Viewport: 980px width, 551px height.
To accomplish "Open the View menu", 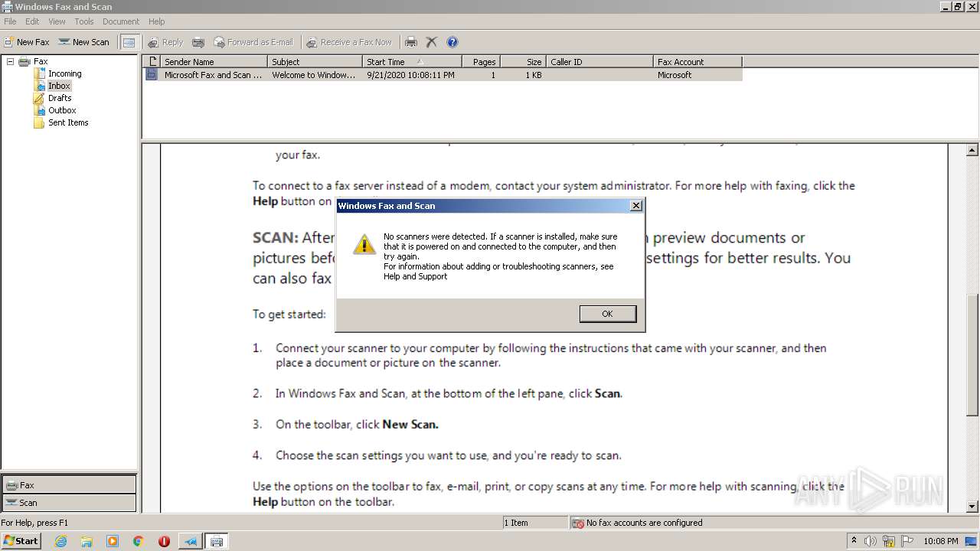I will point(57,21).
